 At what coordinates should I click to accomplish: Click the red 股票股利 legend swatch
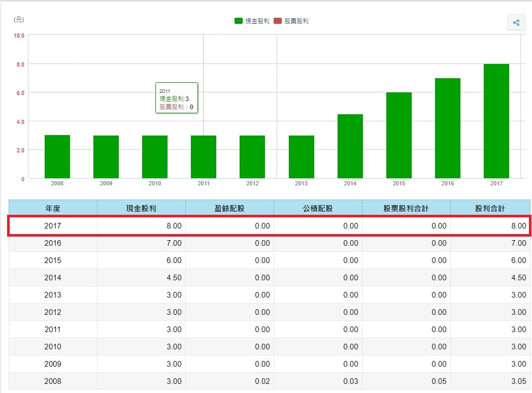click(278, 21)
